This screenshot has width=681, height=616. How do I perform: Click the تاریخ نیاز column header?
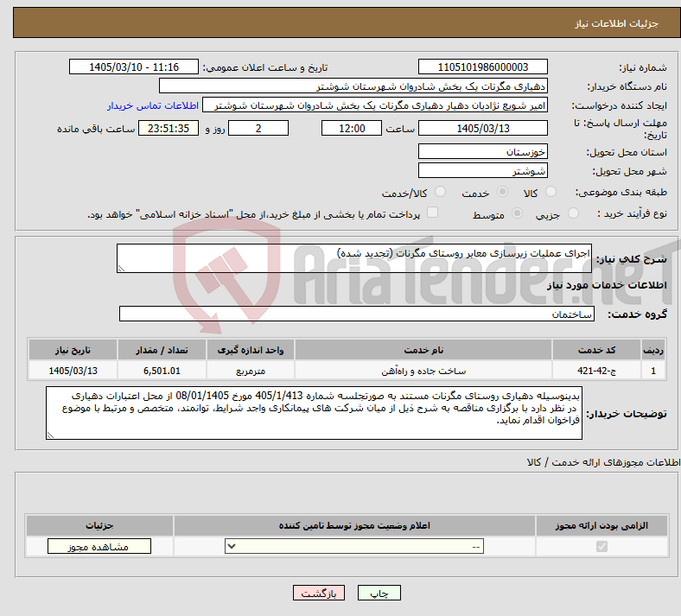pyautogui.click(x=73, y=350)
